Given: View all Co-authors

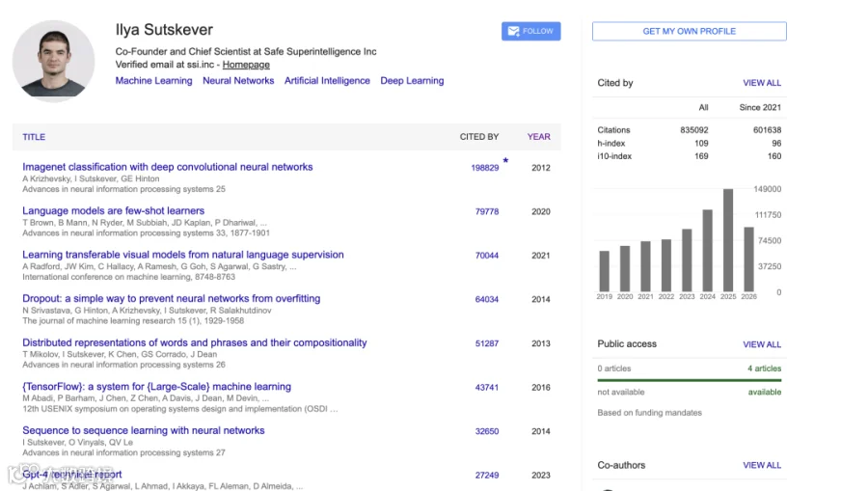Looking at the screenshot, I should click(762, 465).
